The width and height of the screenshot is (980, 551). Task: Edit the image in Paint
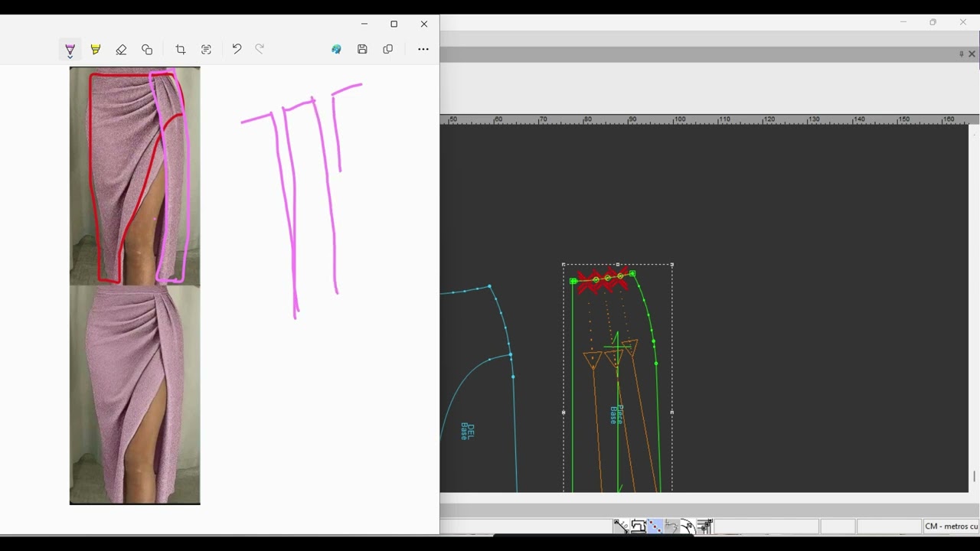point(336,50)
